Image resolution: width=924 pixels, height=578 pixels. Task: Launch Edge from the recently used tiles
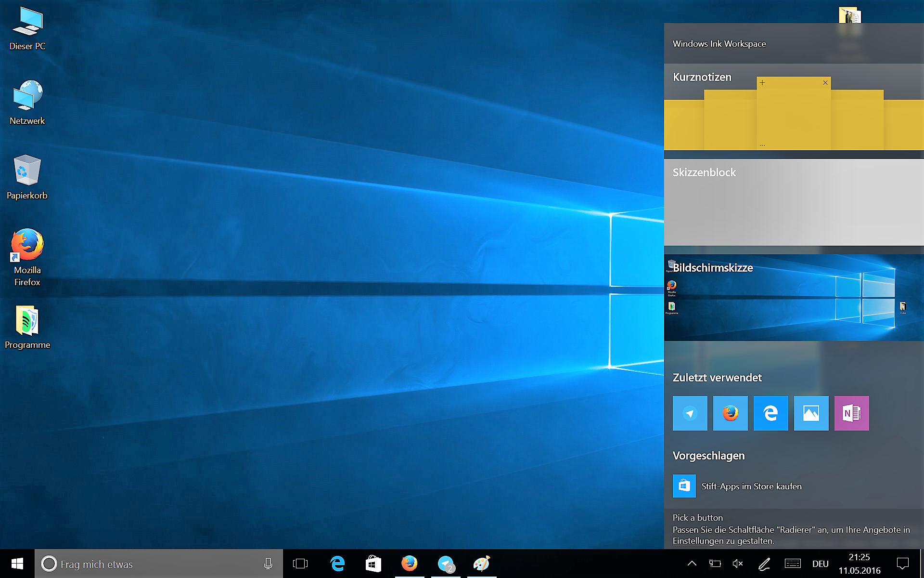(770, 413)
